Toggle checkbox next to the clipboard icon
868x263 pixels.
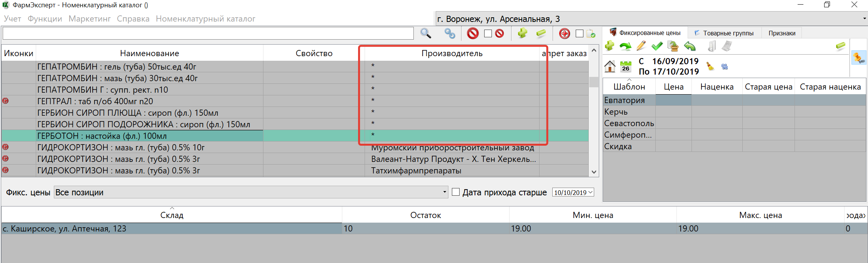point(580,34)
